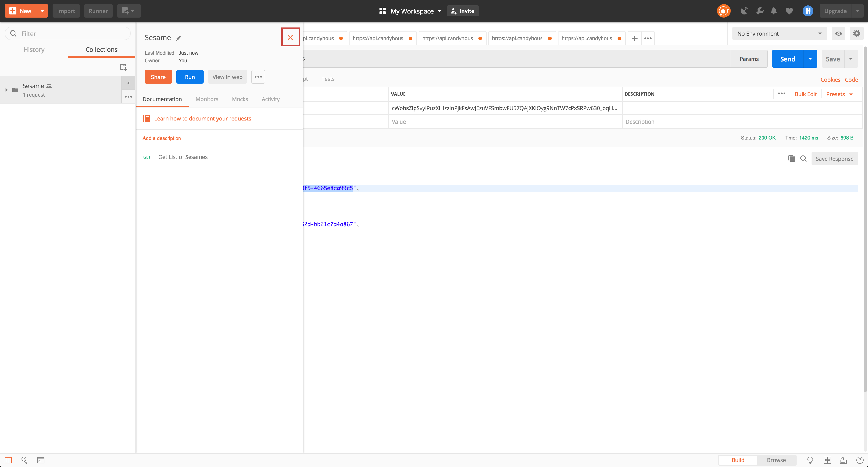
Task: Open Bulk Edit for headers
Action: 805,94
